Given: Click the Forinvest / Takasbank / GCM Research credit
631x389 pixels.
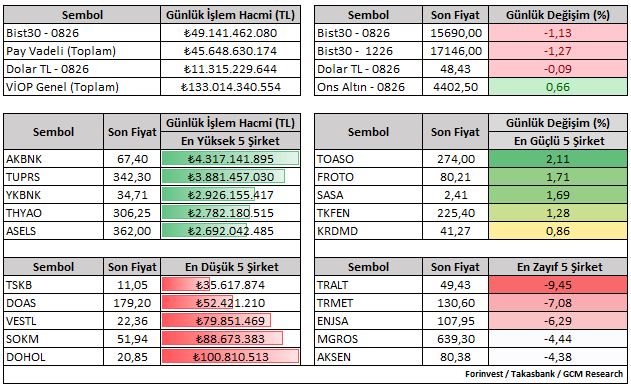Looking at the screenshot, I should pyautogui.click(x=544, y=374).
